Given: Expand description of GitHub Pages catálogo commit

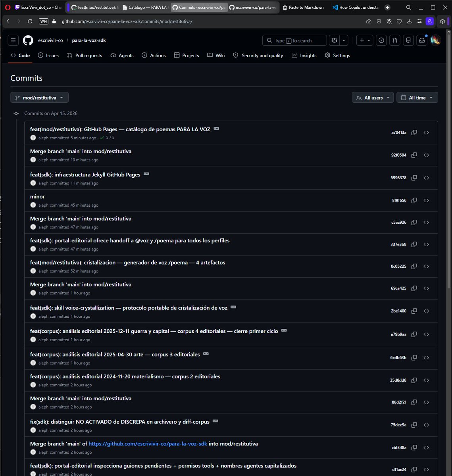Looking at the screenshot, I should point(216,129).
